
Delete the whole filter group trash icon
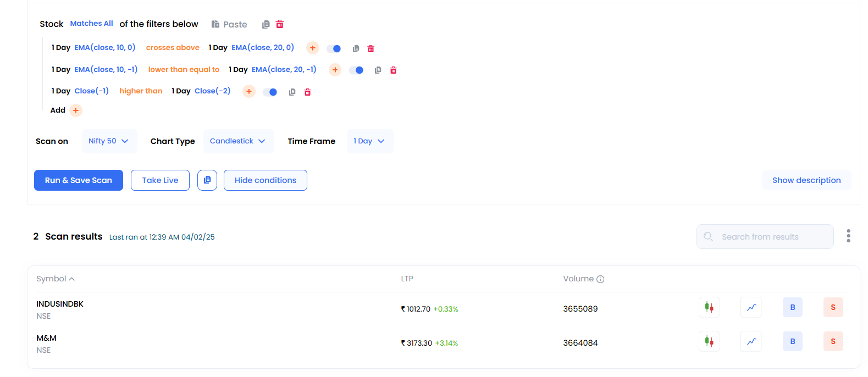click(x=280, y=24)
